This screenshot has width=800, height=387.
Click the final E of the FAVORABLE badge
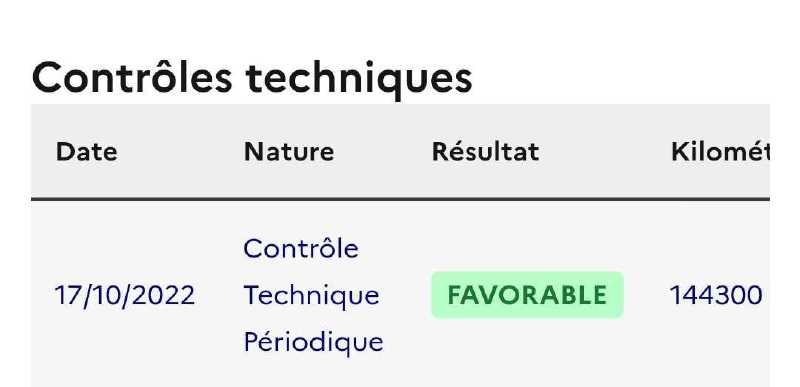[601, 295]
